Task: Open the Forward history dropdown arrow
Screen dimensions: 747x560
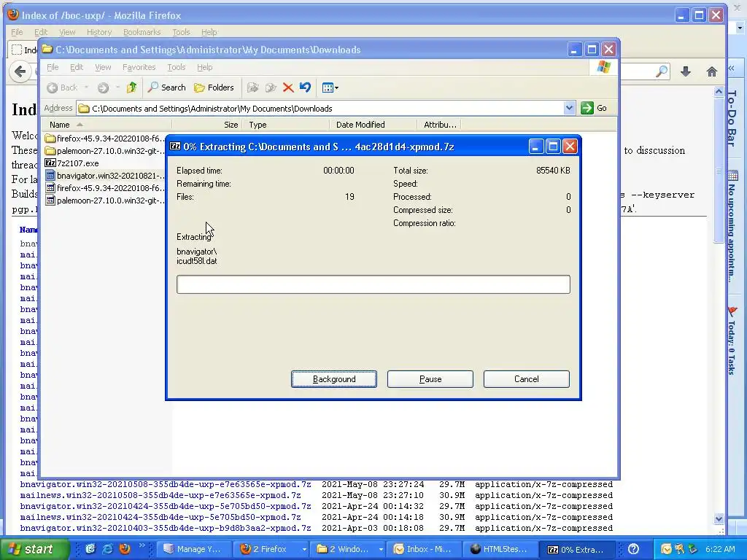Action: [117, 87]
